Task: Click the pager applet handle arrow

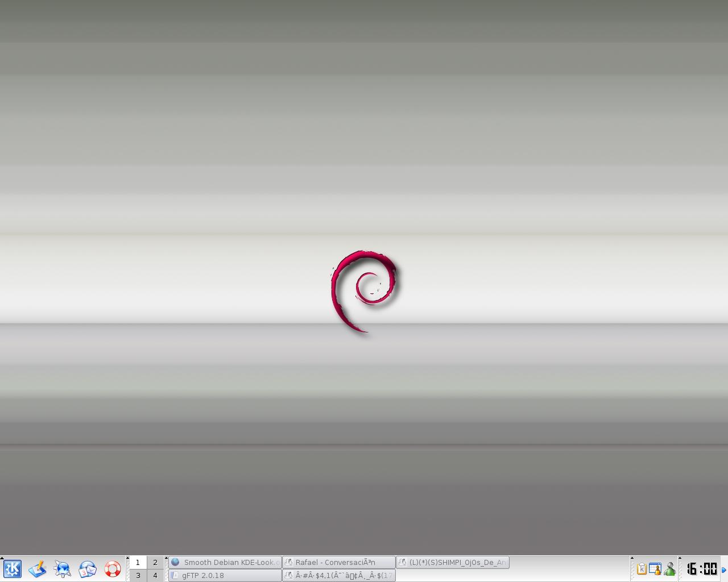Action: (x=127, y=558)
